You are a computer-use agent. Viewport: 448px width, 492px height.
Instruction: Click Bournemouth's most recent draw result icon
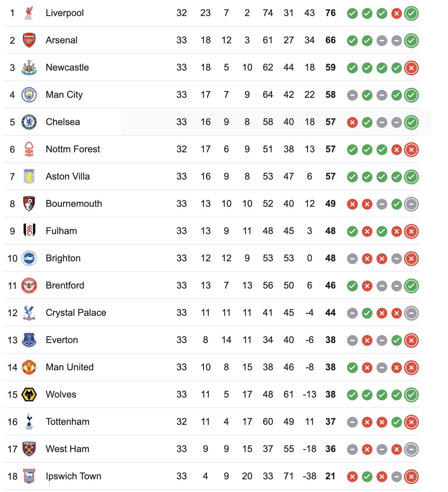[x=411, y=205]
